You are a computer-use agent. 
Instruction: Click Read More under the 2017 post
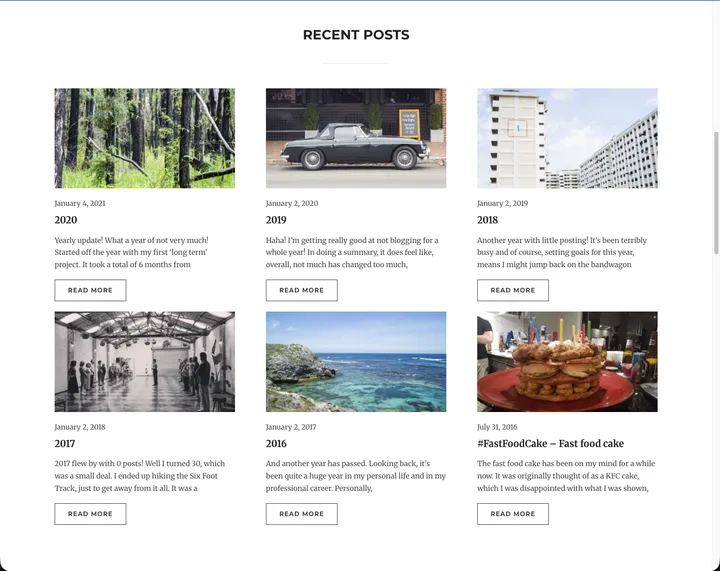pos(90,514)
